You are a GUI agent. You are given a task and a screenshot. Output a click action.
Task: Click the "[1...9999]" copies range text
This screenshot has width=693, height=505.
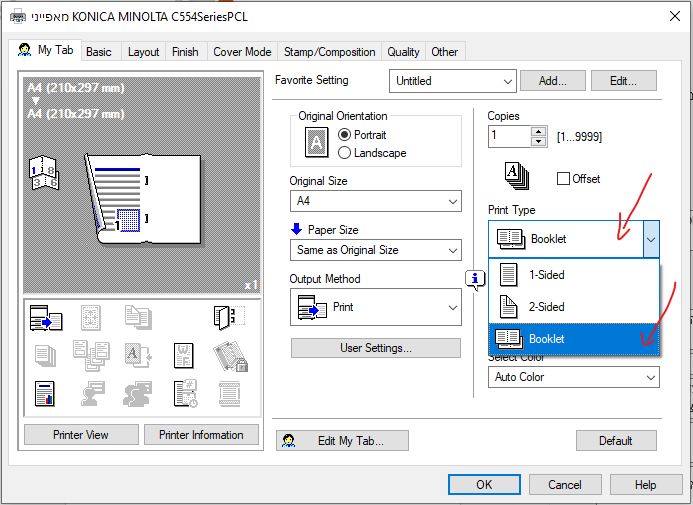[x=579, y=137]
